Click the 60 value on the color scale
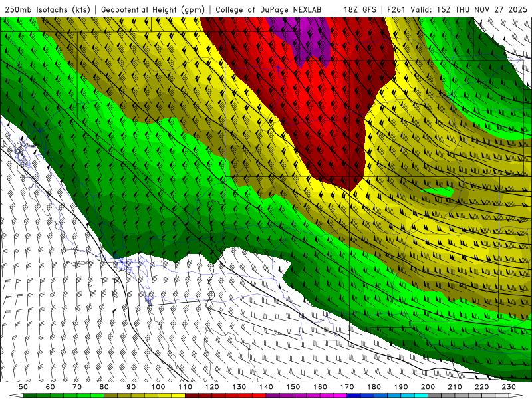The width and height of the screenshot is (532, 399). pyautogui.click(x=51, y=387)
